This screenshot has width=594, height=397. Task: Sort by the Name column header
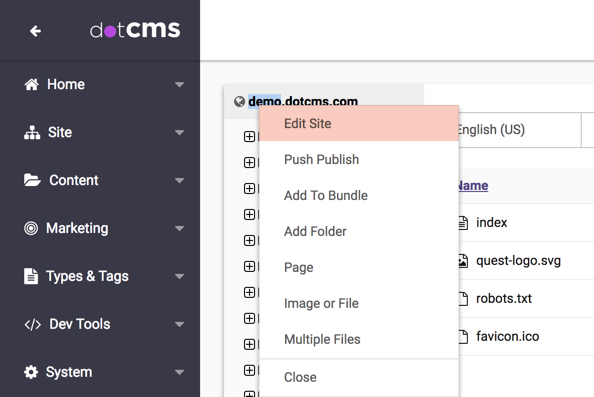point(473,186)
